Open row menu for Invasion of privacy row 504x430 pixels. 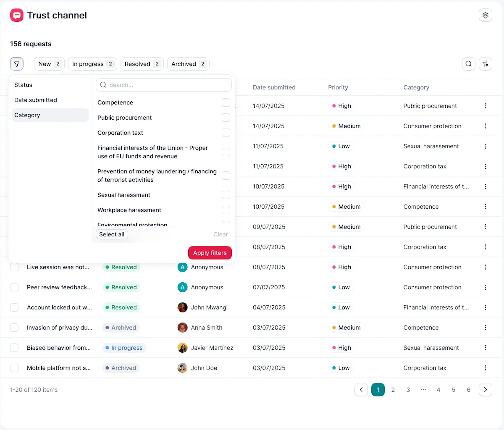(485, 328)
